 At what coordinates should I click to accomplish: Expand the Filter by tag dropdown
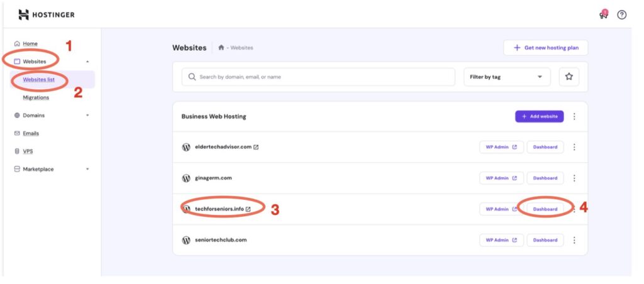[x=506, y=77]
